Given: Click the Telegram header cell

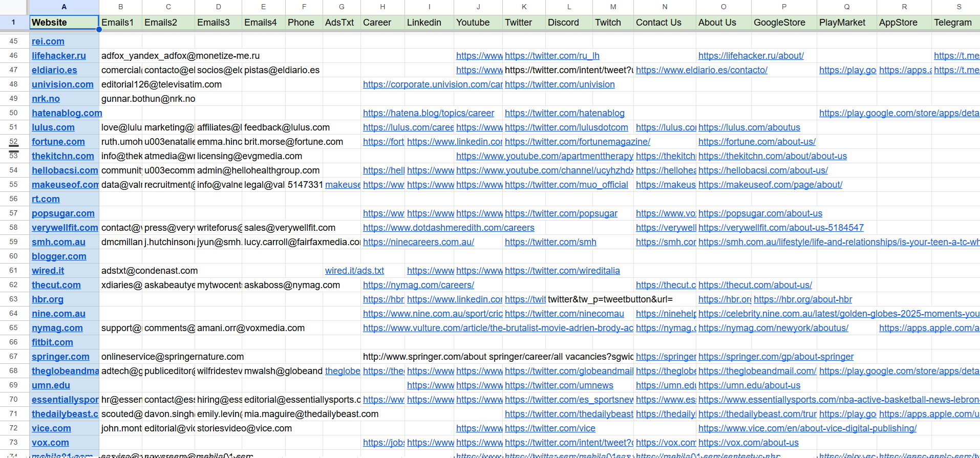Looking at the screenshot, I should pos(953,23).
